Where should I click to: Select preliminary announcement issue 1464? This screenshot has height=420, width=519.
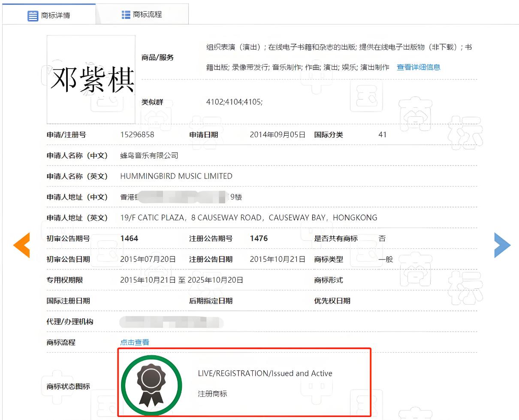point(129,239)
